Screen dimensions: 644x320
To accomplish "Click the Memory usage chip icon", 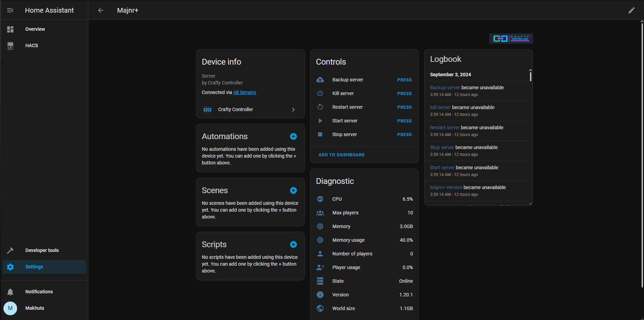I will pos(320,240).
